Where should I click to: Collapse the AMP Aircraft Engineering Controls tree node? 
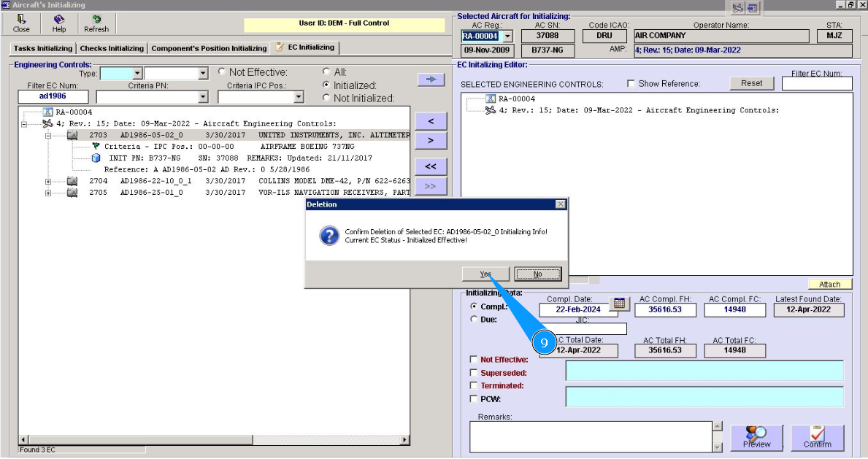click(x=24, y=124)
